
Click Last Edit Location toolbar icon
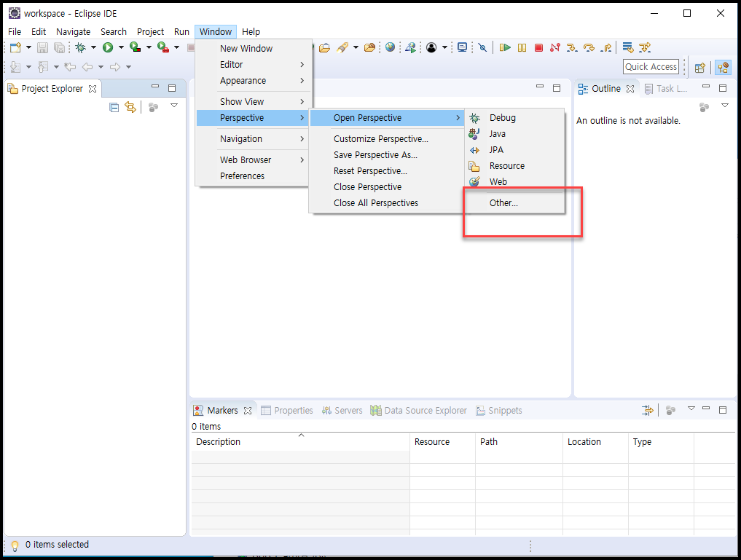coord(70,67)
